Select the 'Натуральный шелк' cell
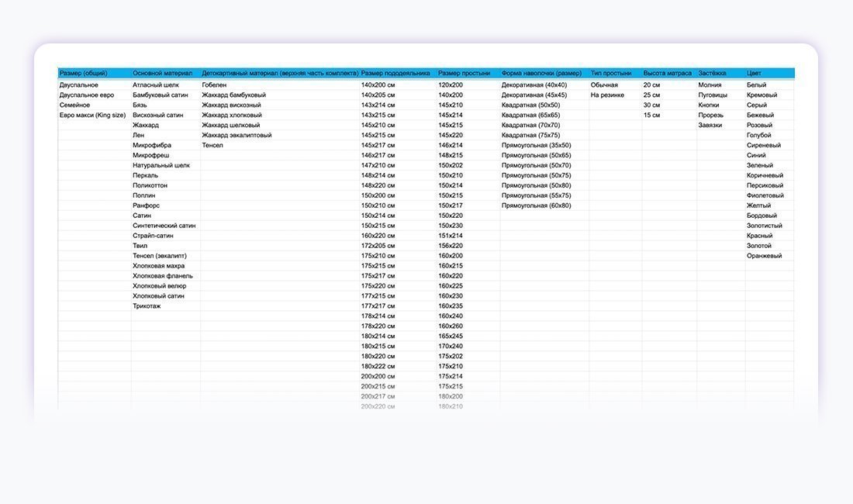Screen dimensions: 853x504 click(x=161, y=165)
